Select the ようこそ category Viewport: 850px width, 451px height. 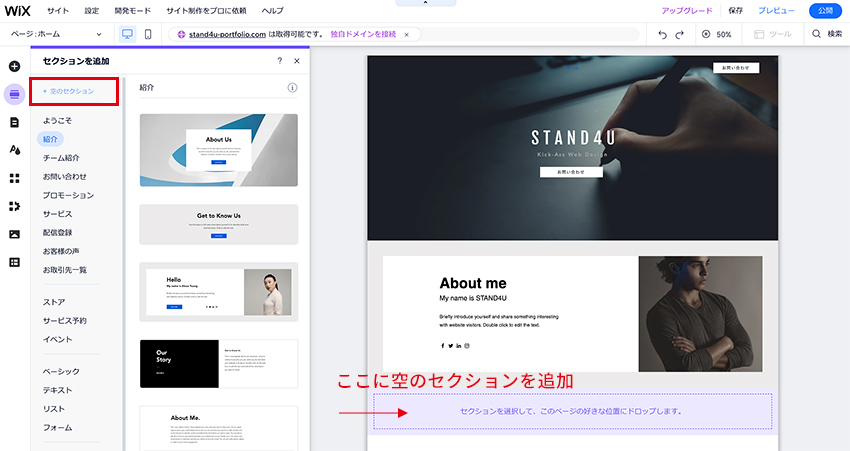[x=57, y=120]
